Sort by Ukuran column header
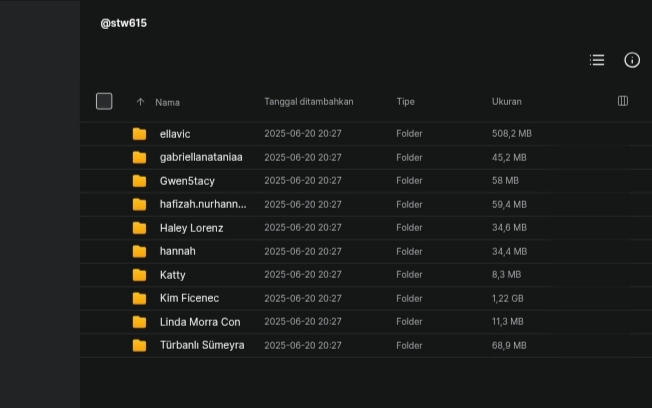 [x=506, y=102]
